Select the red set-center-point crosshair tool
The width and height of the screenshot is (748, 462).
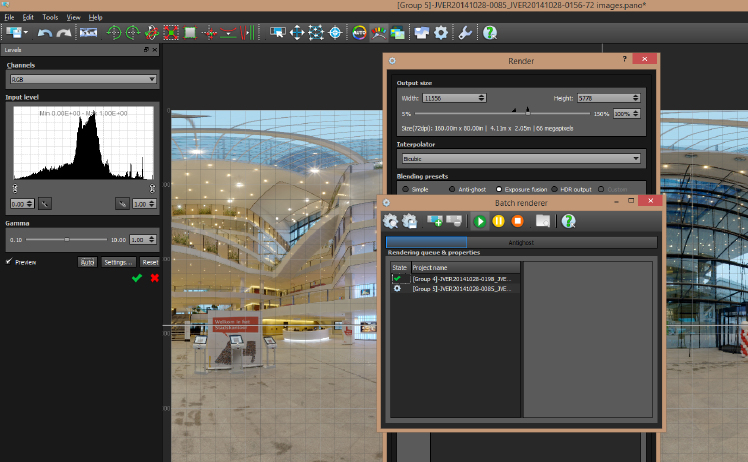click(x=209, y=33)
